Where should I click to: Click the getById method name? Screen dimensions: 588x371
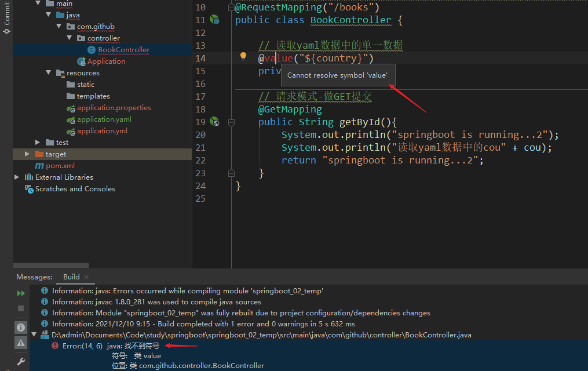coord(360,122)
